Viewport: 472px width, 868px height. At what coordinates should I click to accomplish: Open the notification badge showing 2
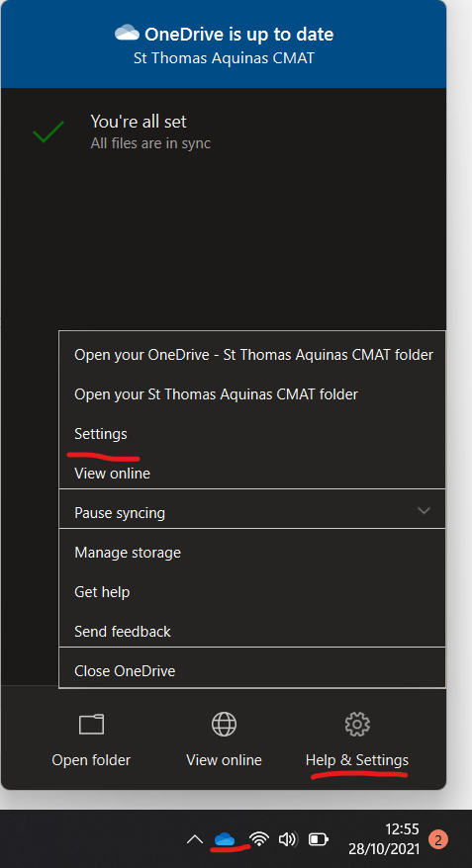click(x=437, y=839)
